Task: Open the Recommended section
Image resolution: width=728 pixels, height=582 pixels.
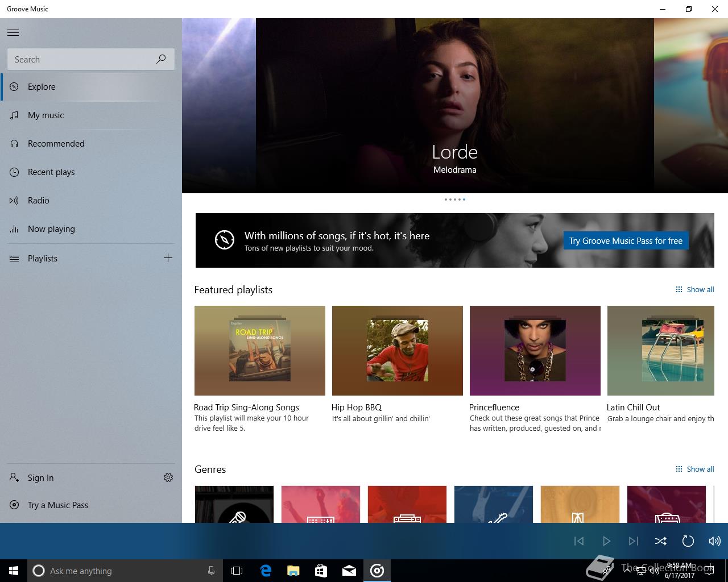Action: coord(91,144)
